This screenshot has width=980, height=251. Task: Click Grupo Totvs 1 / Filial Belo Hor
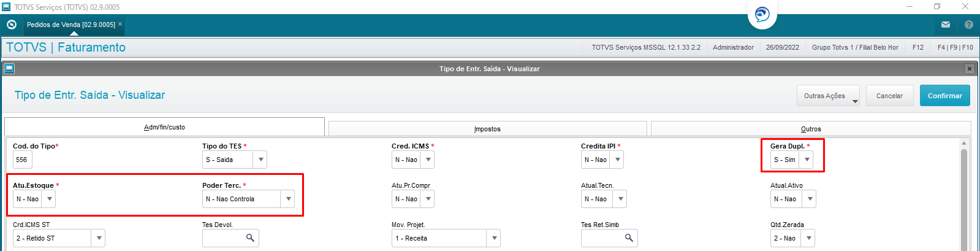pos(855,47)
